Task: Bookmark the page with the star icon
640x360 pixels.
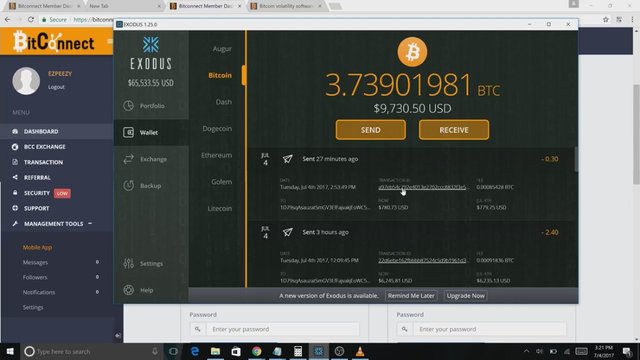Action: [606, 19]
